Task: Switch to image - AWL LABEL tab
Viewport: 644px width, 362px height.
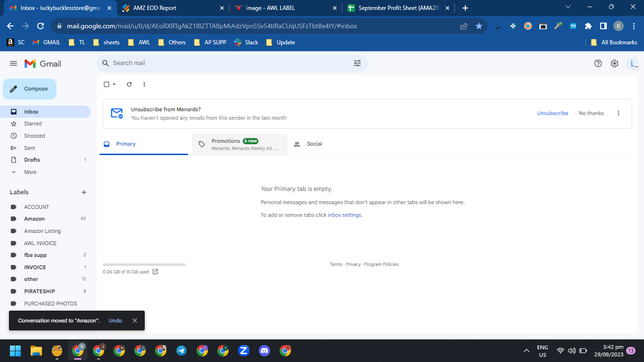Action: 286,8
